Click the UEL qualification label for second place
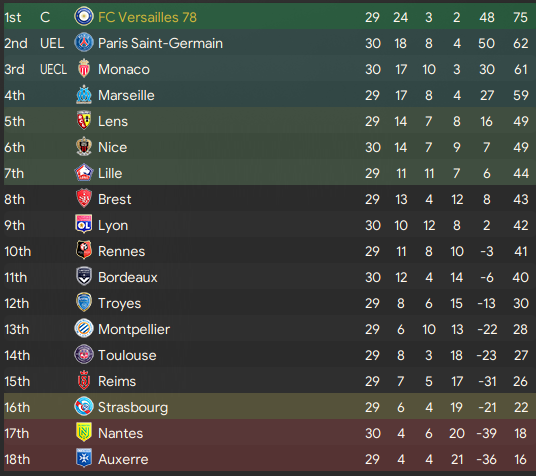Screen dimensions: 536x476 [52, 43]
